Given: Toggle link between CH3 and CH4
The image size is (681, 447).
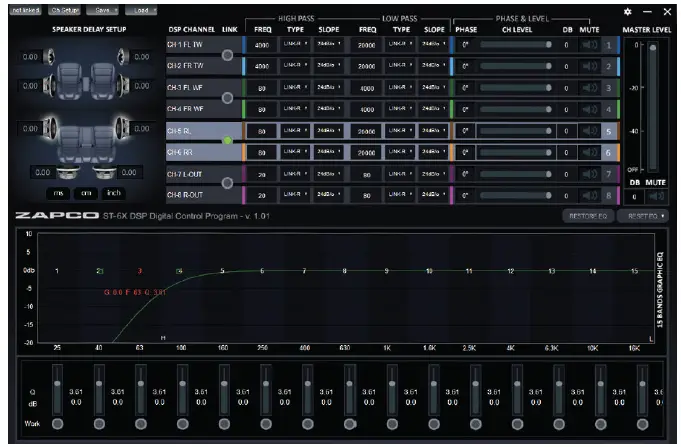Looking at the screenshot, I should pos(227,98).
